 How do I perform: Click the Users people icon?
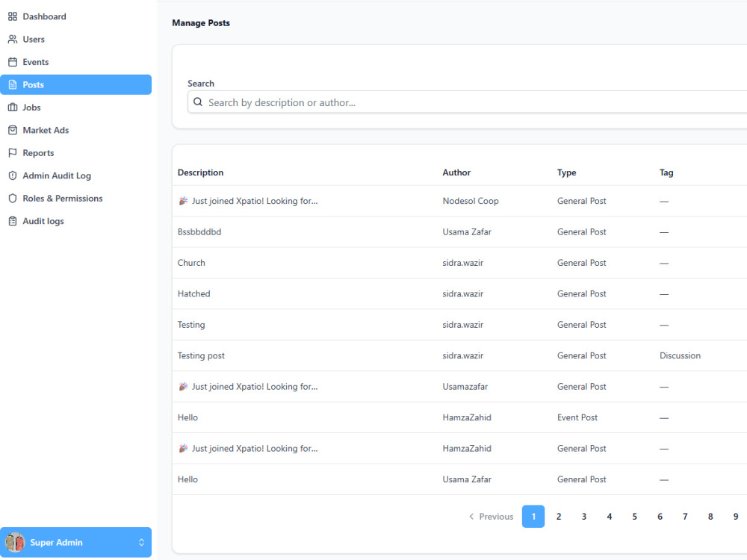tap(13, 40)
